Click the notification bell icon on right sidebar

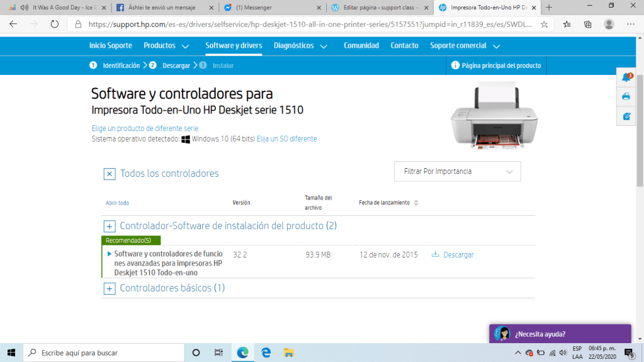626,77
